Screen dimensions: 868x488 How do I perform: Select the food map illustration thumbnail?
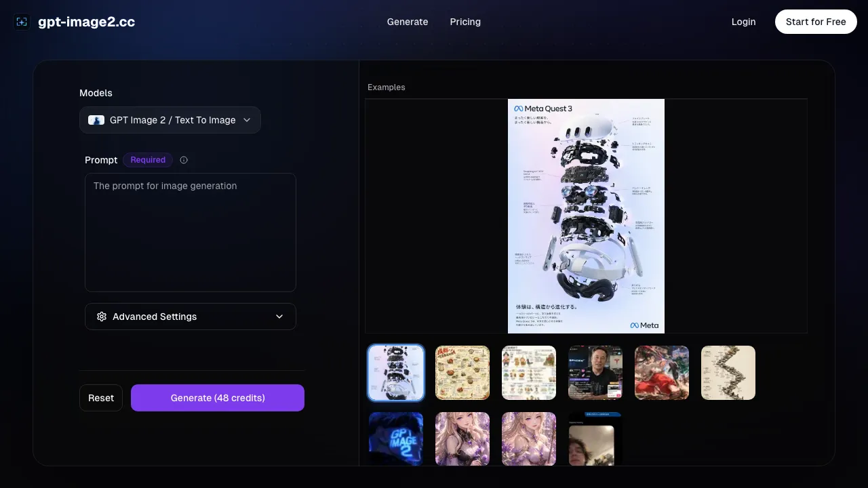coord(462,373)
